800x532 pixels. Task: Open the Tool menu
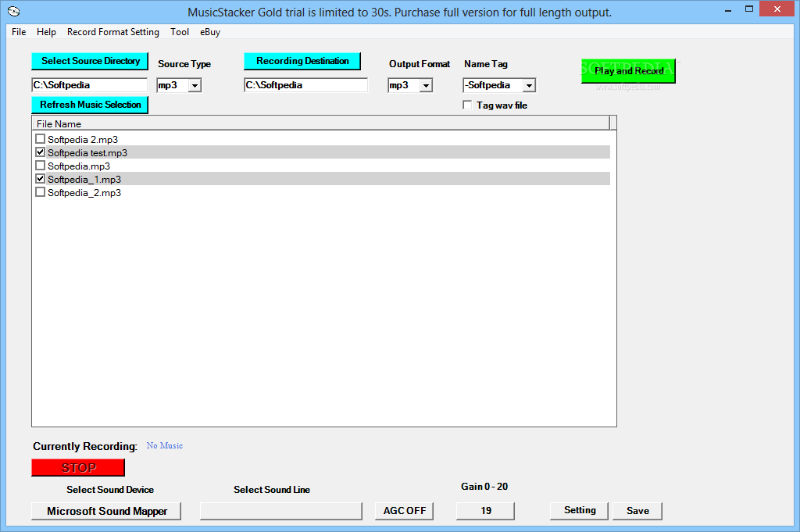[180, 32]
